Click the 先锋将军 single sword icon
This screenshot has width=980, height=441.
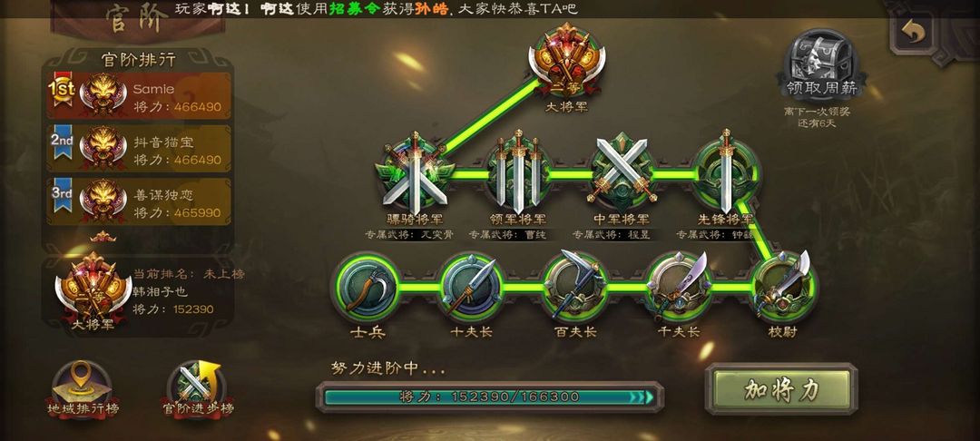(726, 173)
